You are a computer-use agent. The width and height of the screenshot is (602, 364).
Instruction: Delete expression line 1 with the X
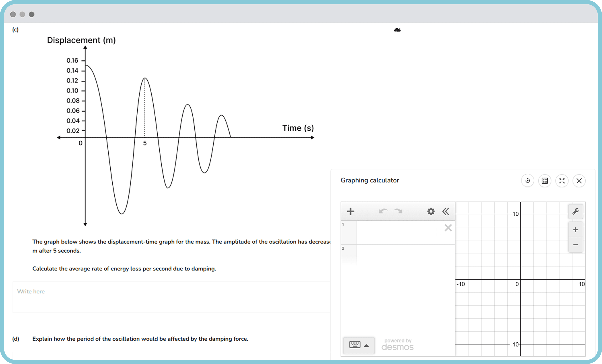(448, 228)
